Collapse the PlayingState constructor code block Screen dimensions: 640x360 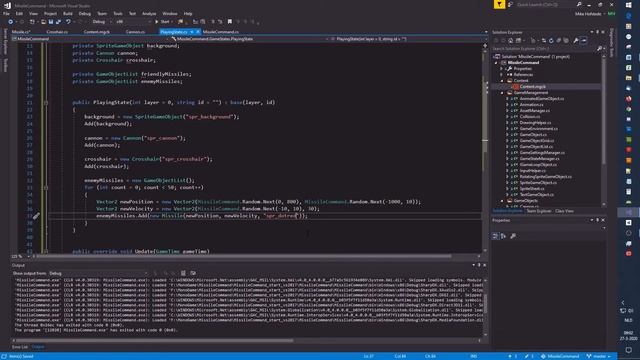pyautogui.click(x=46, y=102)
